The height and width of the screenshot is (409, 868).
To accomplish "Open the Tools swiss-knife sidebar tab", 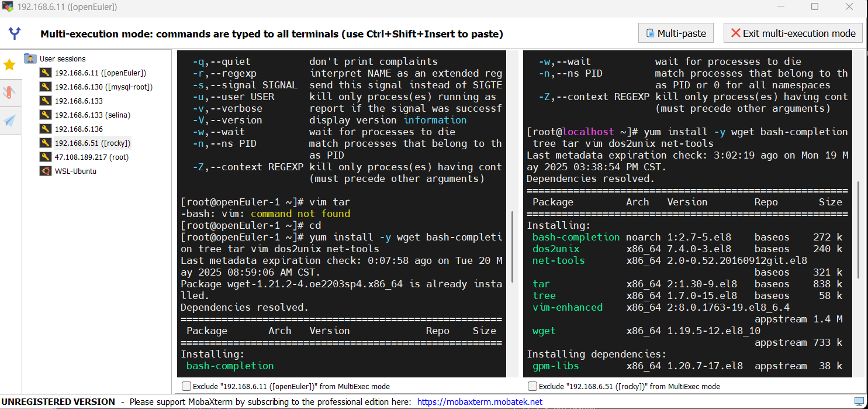I will tap(9, 92).
